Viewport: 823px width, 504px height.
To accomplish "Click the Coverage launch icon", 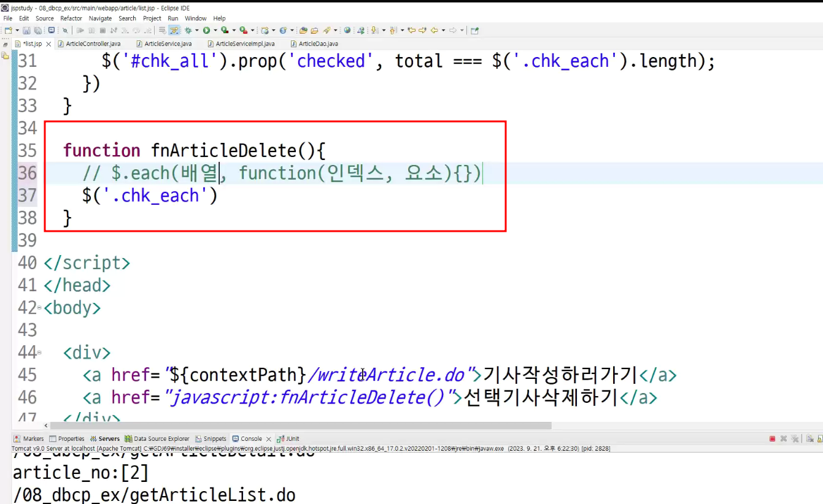I will point(225,30).
